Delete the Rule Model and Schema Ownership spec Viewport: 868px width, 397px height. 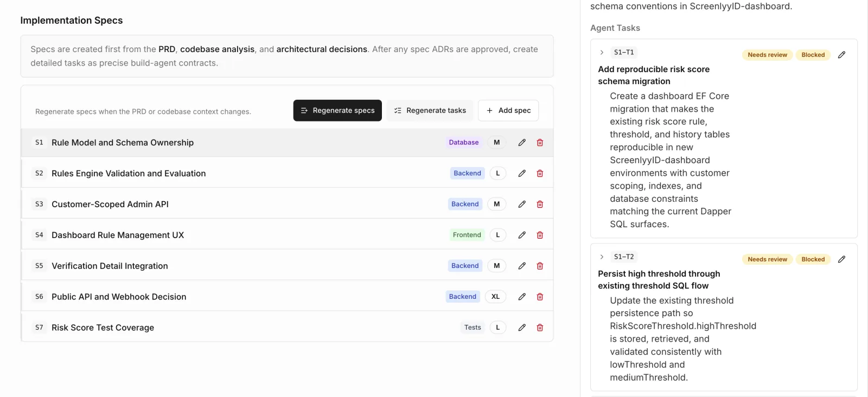(540, 143)
